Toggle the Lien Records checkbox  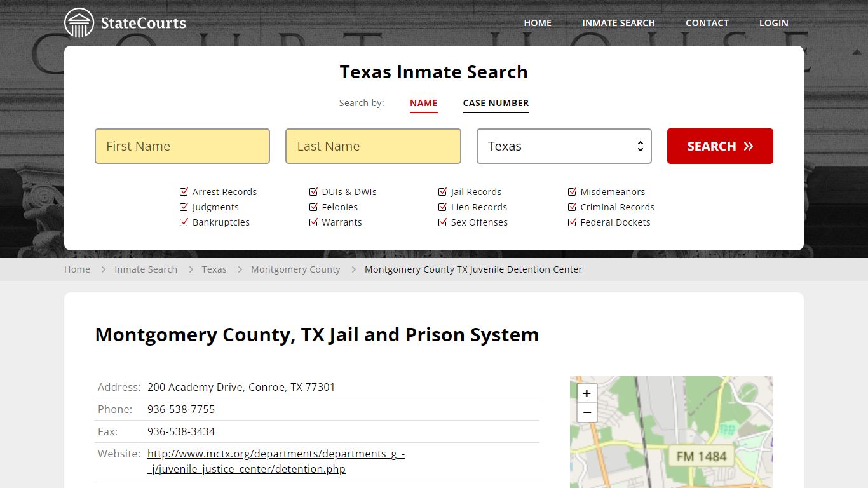tap(442, 207)
